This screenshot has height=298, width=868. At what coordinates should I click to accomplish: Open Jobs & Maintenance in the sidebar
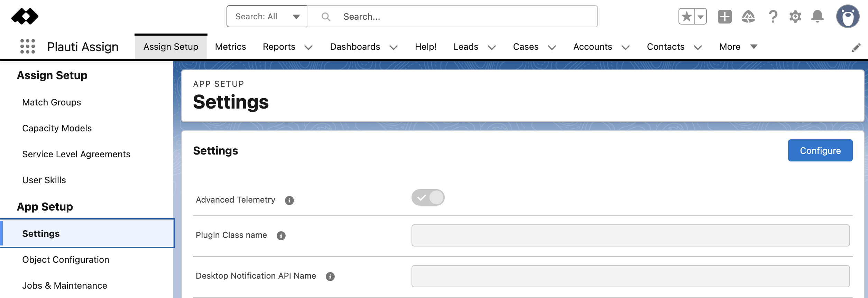pos(65,286)
